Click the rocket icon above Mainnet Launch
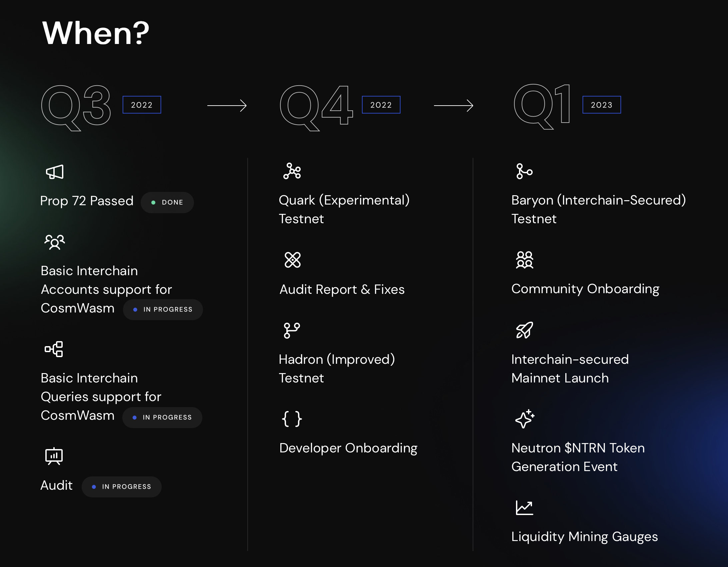 [524, 330]
